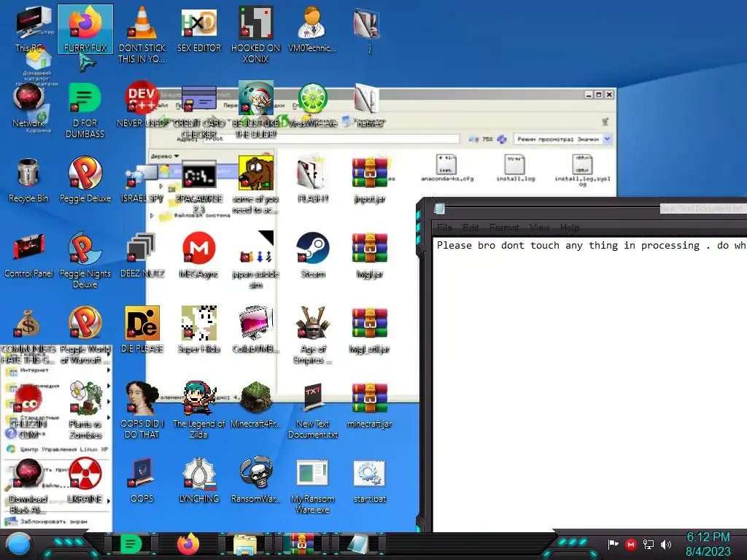Open the Peggle Nights Deluxe icon
This screenshot has height=560, width=747.
(x=85, y=260)
